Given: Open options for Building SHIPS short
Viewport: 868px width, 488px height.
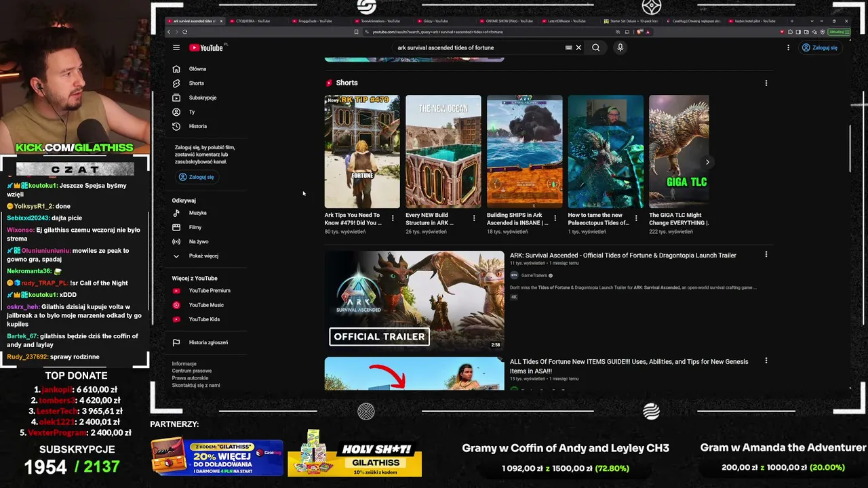Looking at the screenshot, I should coord(555,218).
